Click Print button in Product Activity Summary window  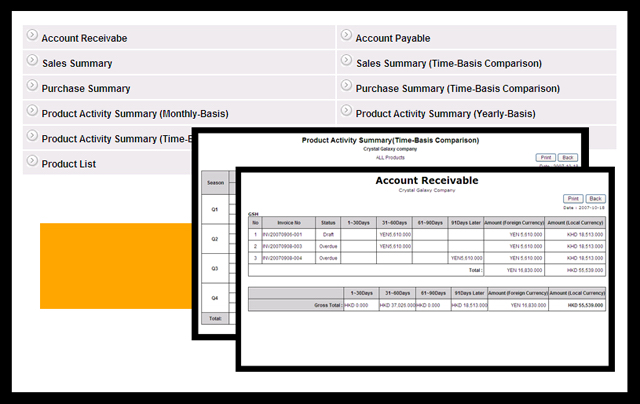coord(546,158)
